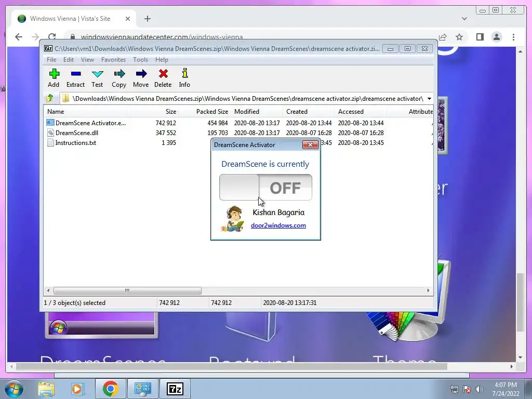Image resolution: width=532 pixels, height=399 pixels.
Task: Sort by the Modified column header
Action: point(257,111)
